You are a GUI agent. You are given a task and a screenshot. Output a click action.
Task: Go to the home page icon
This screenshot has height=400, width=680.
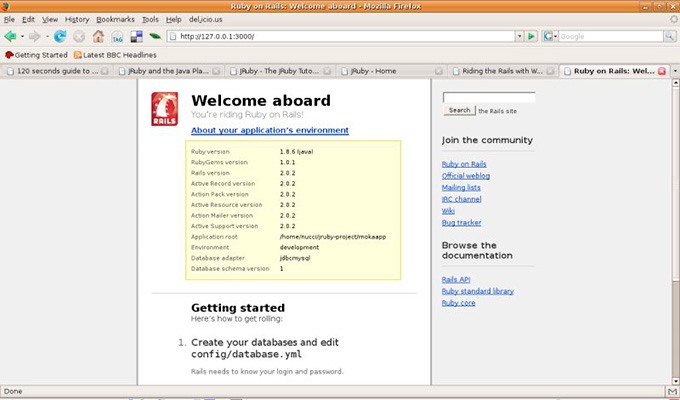click(x=98, y=36)
